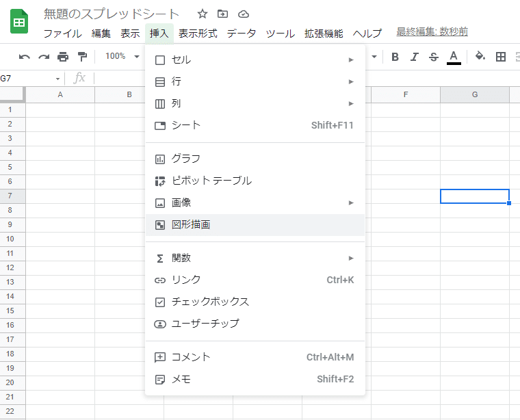Open the dropdown arrow left of Bold

pos(374,57)
